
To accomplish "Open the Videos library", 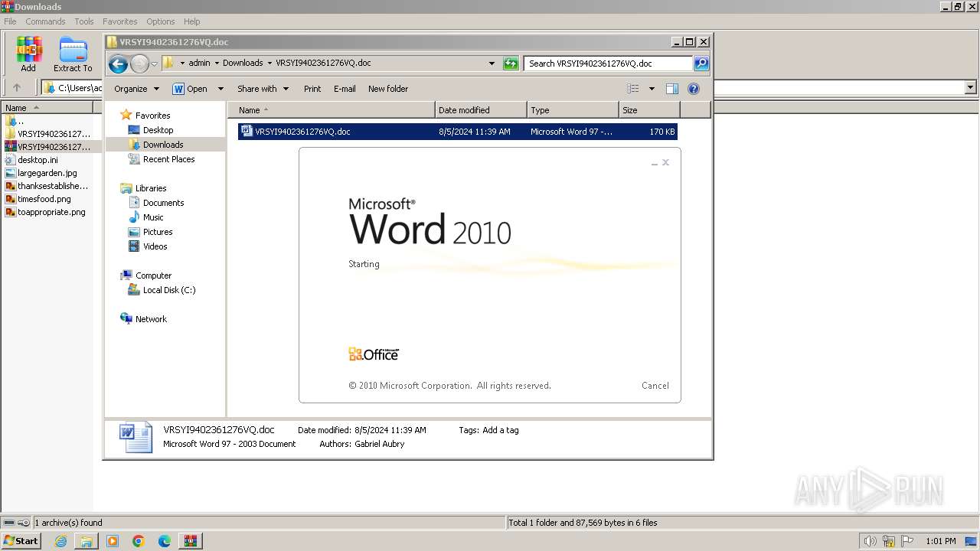I will pos(155,246).
